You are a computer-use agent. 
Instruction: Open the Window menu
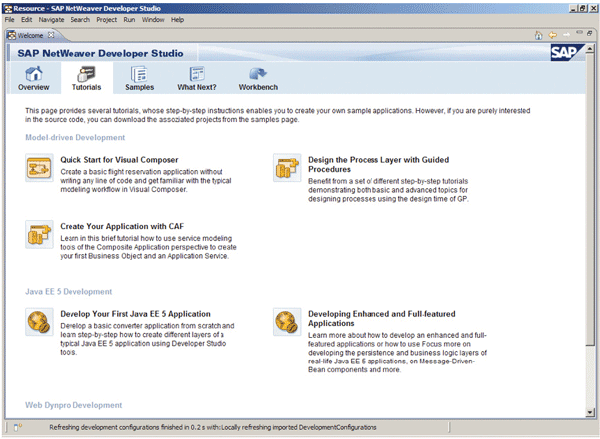(153, 19)
